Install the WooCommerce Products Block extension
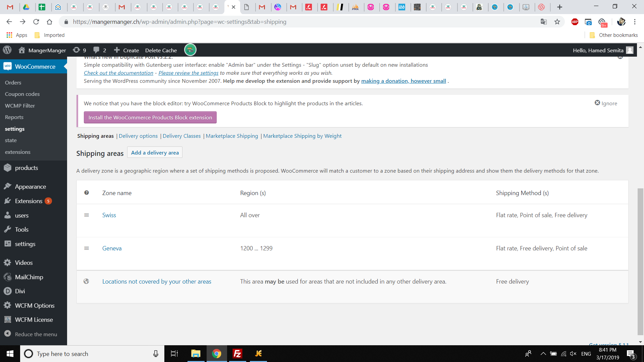The height and width of the screenshot is (362, 644). tap(150, 118)
